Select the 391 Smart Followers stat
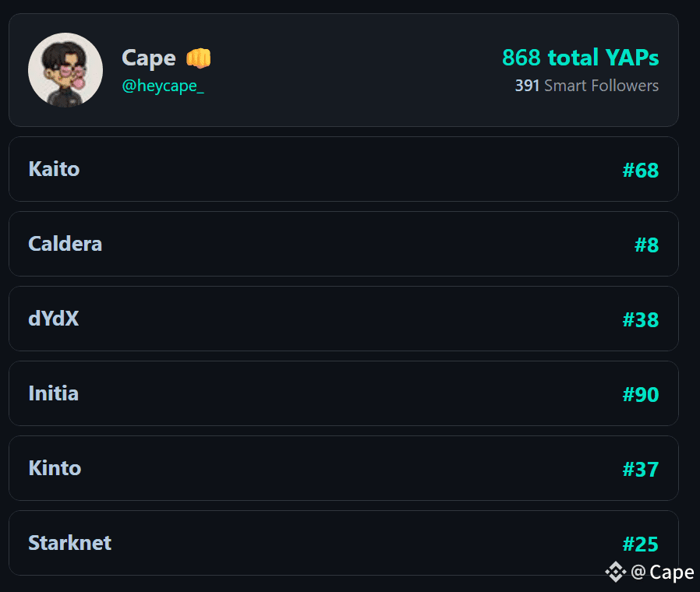 pyautogui.click(x=586, y=86)
